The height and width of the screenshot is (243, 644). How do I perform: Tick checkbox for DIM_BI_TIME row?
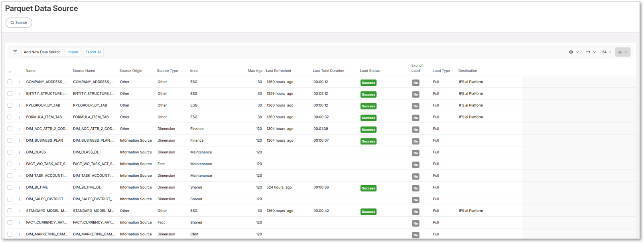click(x=10, y=187)
